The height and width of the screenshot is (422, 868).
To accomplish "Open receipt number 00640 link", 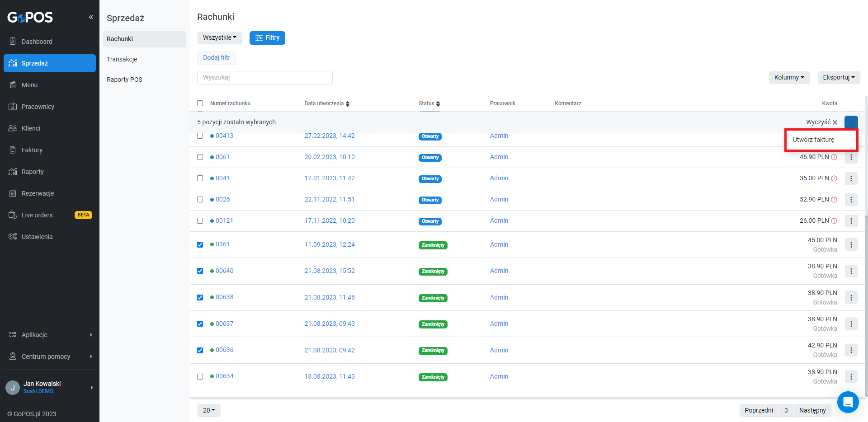I will [x=225, y=271].
